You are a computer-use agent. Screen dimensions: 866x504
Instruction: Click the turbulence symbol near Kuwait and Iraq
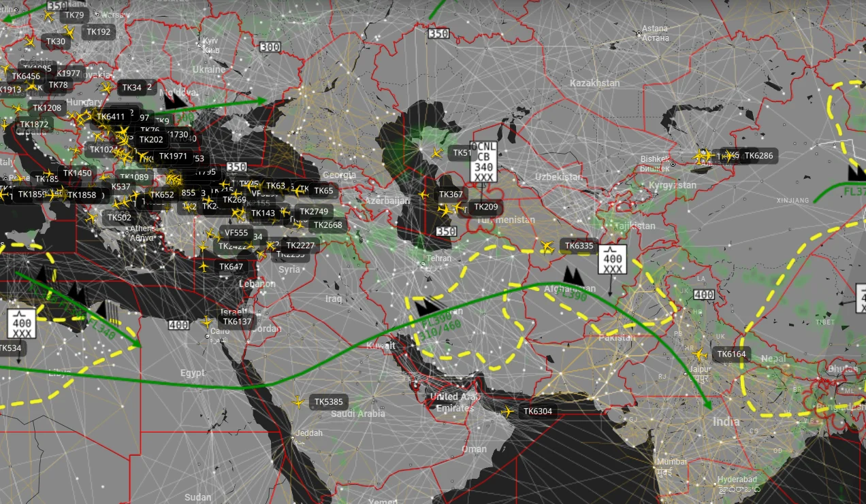tap(427, 306)
